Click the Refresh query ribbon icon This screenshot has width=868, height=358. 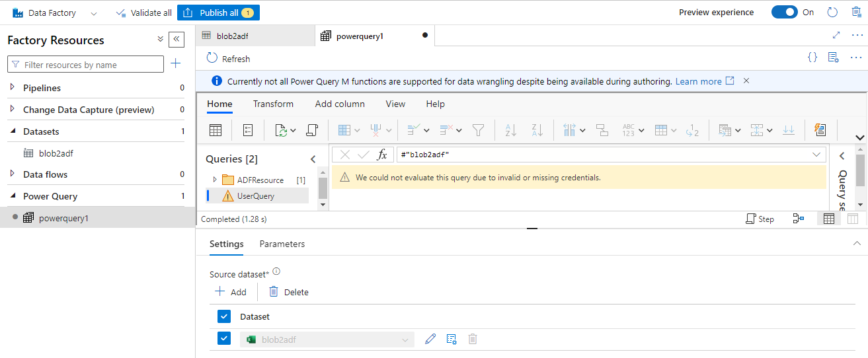pyautogui.click(x=281, y=130)
